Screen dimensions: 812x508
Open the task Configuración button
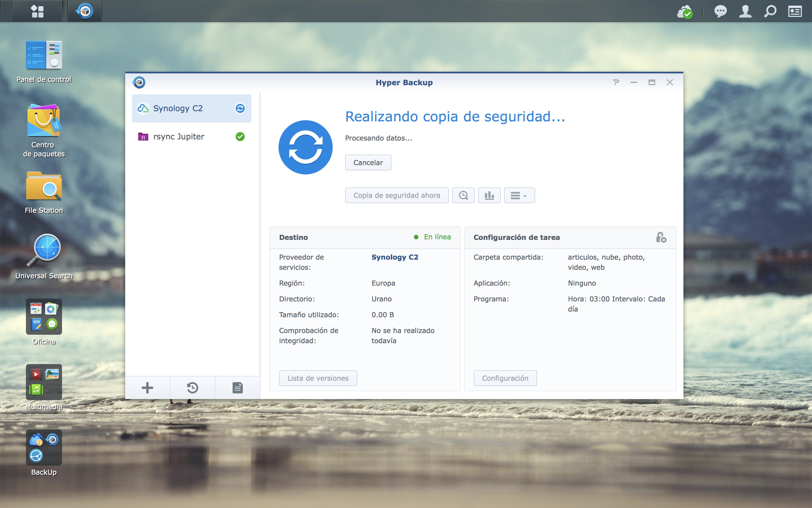pyautogui.click(x=505, y=378)
